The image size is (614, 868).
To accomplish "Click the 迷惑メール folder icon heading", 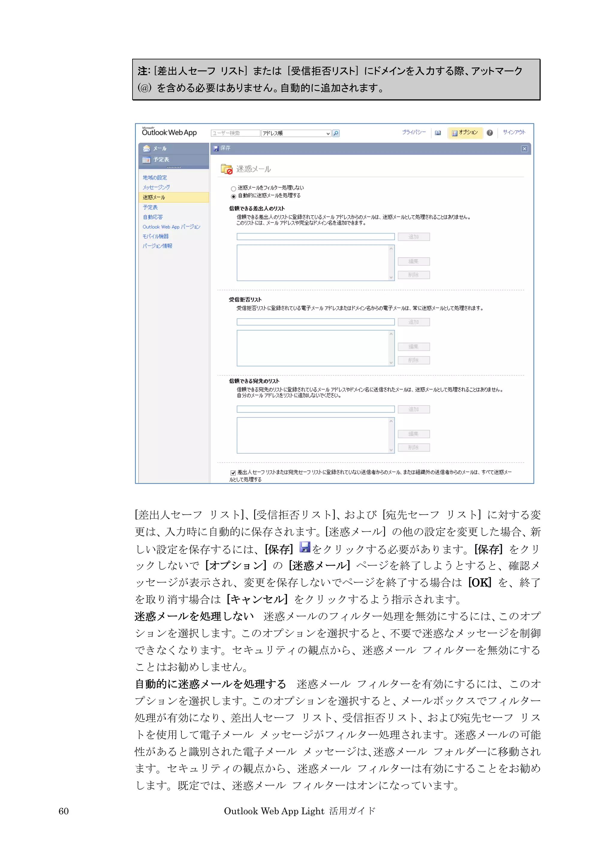I will click(x=227, y=169).
